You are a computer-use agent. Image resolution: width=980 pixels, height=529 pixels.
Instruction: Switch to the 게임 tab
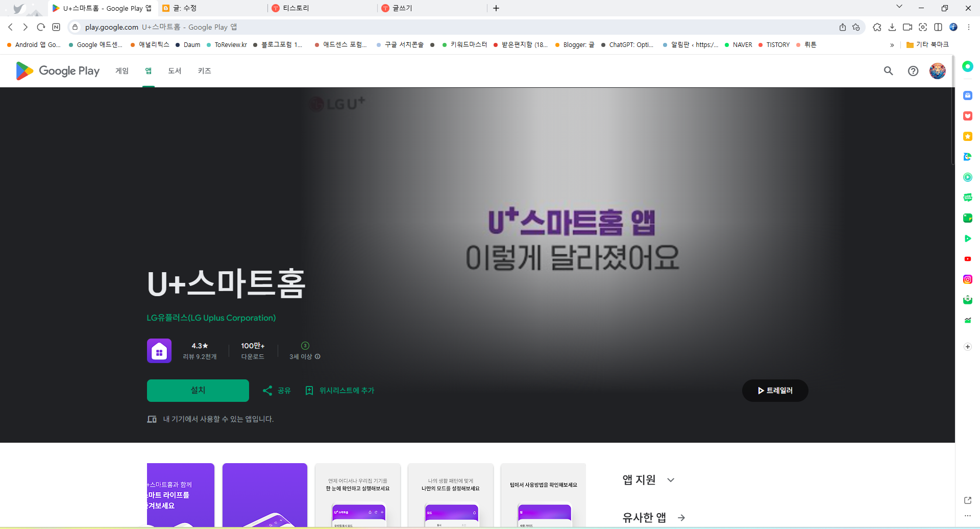(122, 71)
